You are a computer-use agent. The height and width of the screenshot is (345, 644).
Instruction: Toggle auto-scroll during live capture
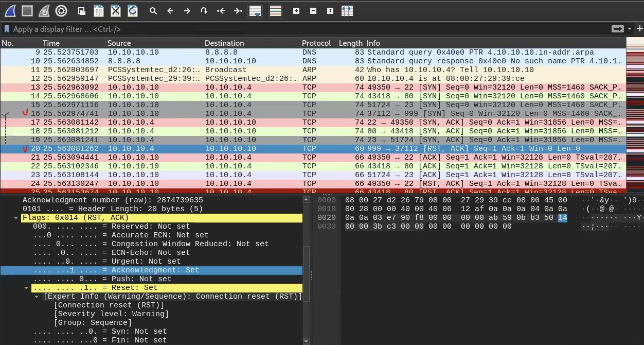(255, 10)
